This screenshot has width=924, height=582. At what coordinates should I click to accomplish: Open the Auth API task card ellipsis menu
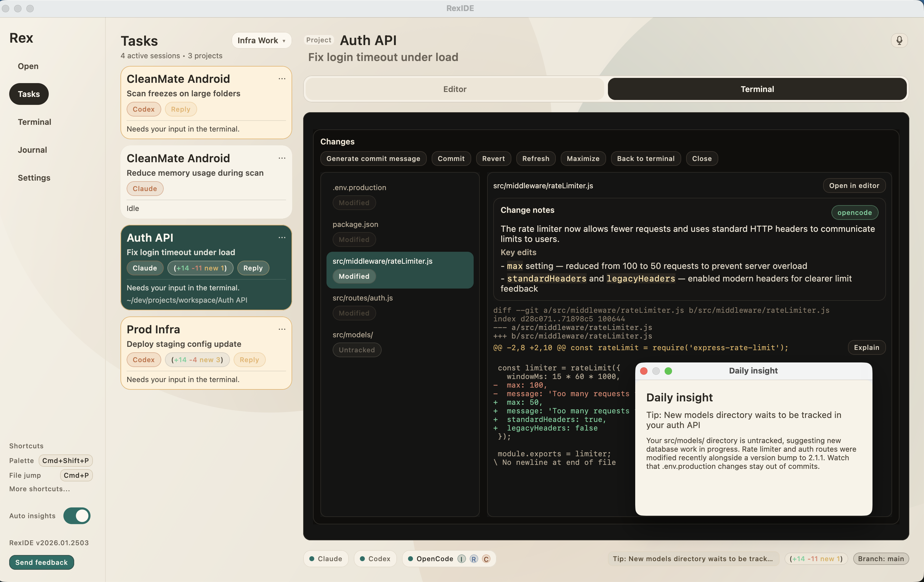[282, 238]
